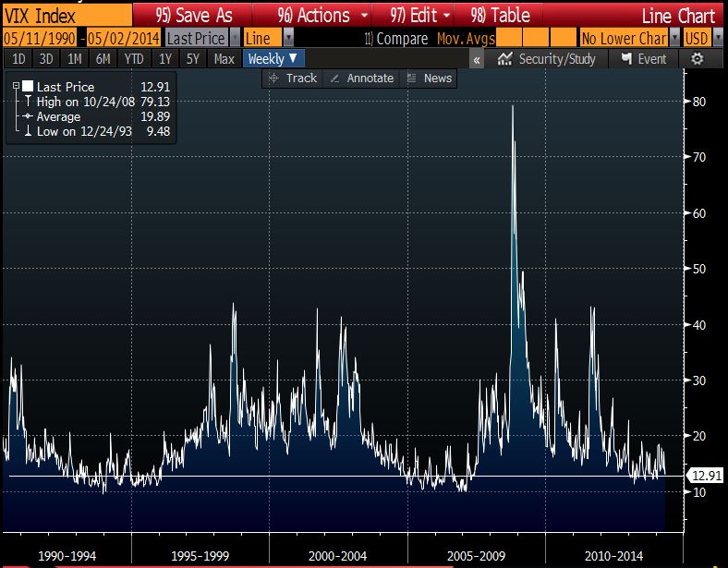Click the Event flag icon
Screen dimensions: 728x568
(x=627, y=58)
